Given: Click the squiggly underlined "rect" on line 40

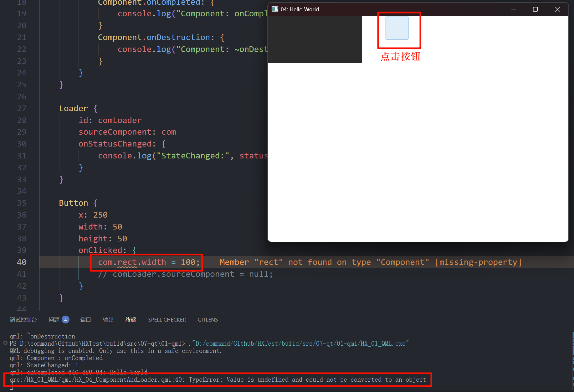Looking at the screenshot, I should pyautogui.click(x=127, y=262).
